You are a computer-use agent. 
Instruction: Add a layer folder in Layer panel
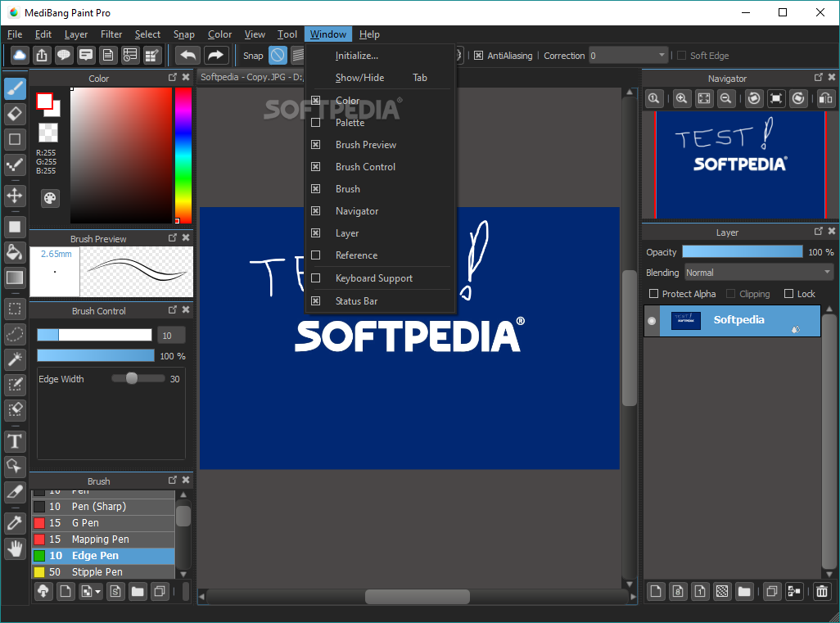click(744, 591)
